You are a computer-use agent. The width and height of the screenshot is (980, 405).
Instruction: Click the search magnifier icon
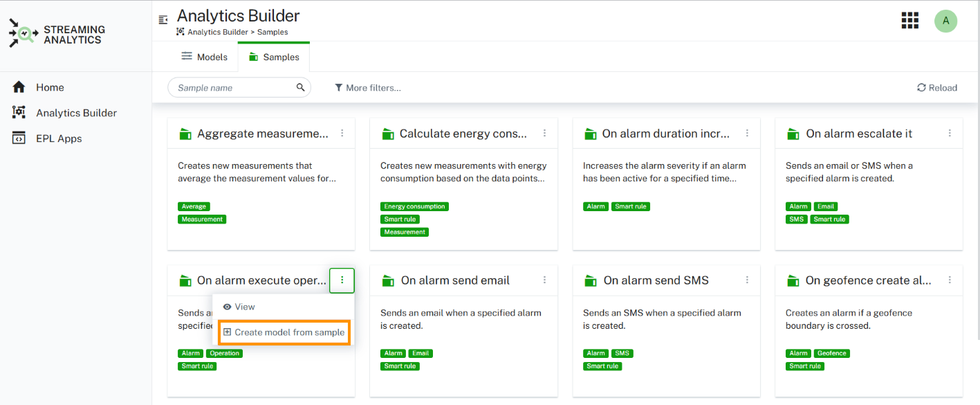tap(300, 88)
